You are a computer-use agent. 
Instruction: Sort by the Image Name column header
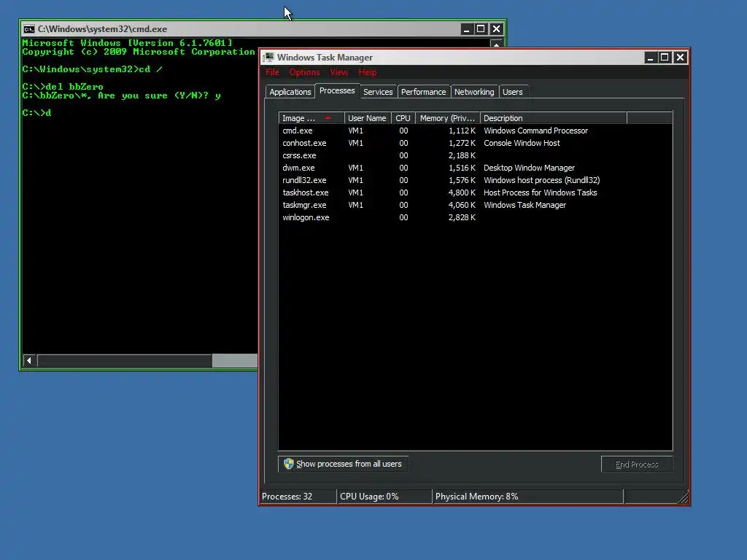coord(311,118)
